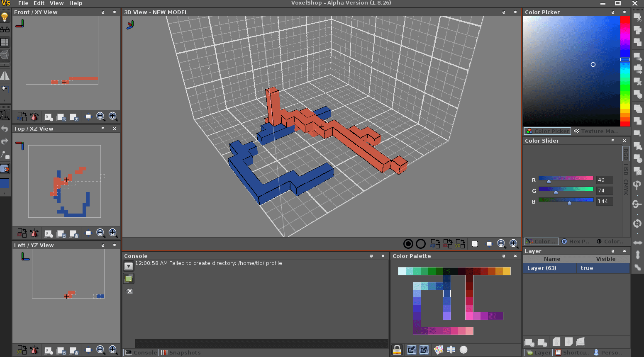644x357 pixels.
Task: Click the red cone rotate icon in Left / YZ View
Action: click(34, 350)
